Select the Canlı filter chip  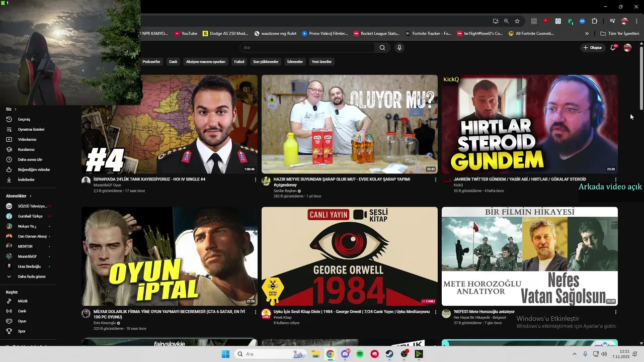tap(173, 62)
